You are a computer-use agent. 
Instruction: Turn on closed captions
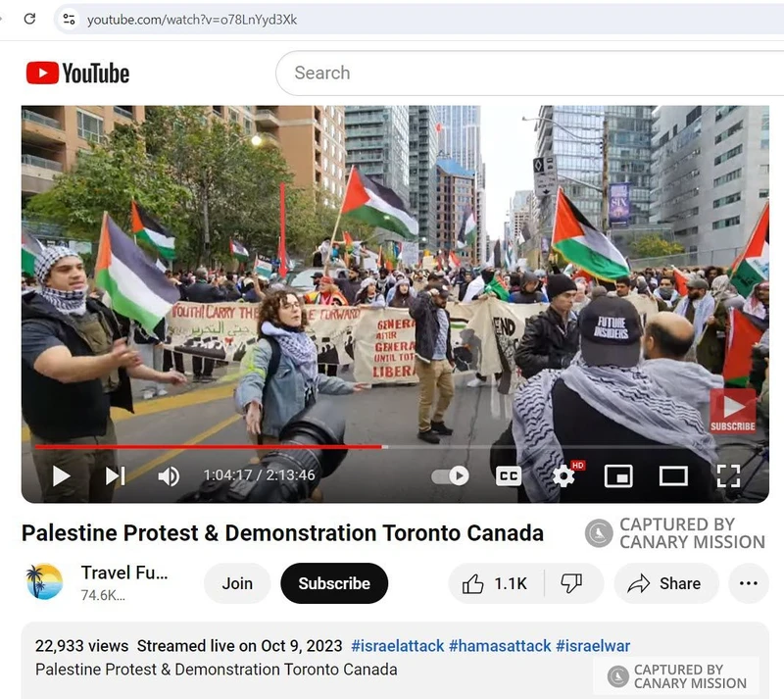point(508,475)
